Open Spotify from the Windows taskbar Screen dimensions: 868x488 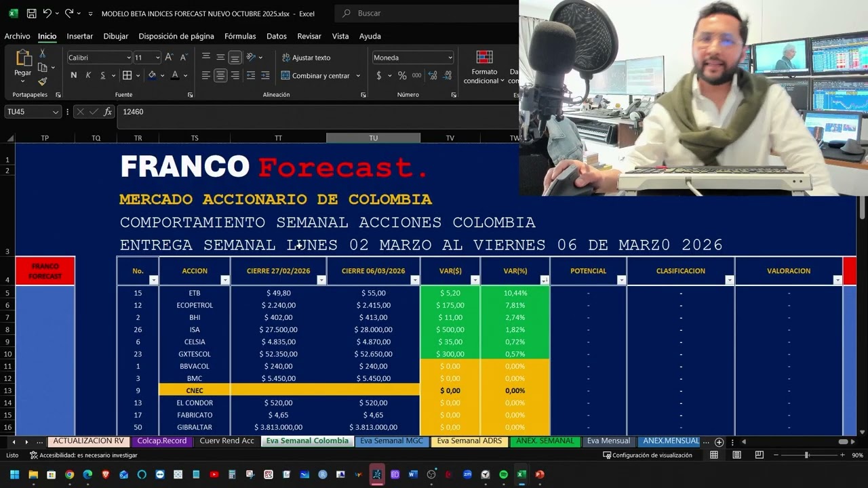tap(503, 474)
